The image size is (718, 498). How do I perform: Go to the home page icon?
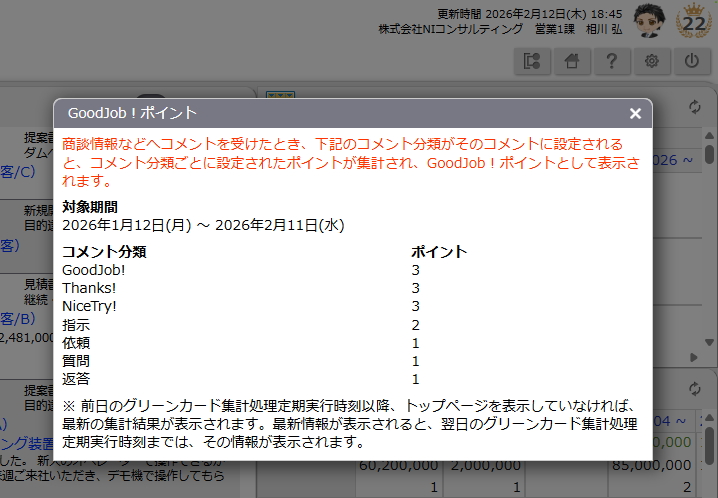click(x=571, y=62)
